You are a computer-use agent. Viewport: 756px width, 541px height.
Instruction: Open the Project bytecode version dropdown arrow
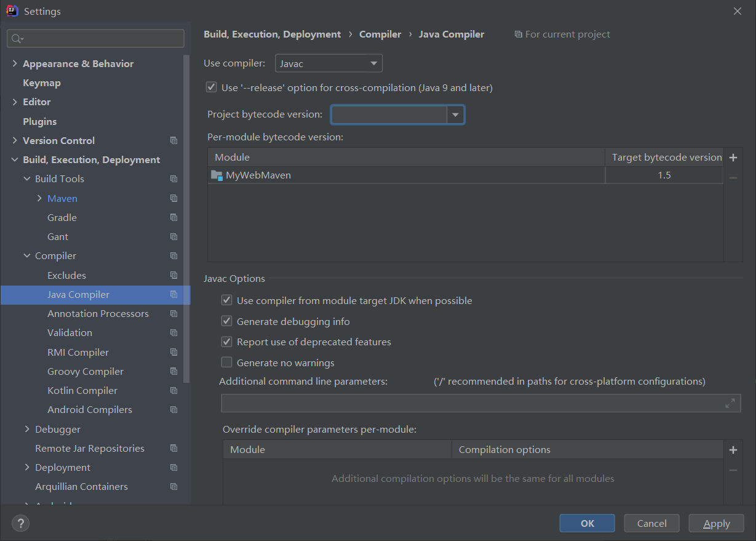click(x=455, y=114)
